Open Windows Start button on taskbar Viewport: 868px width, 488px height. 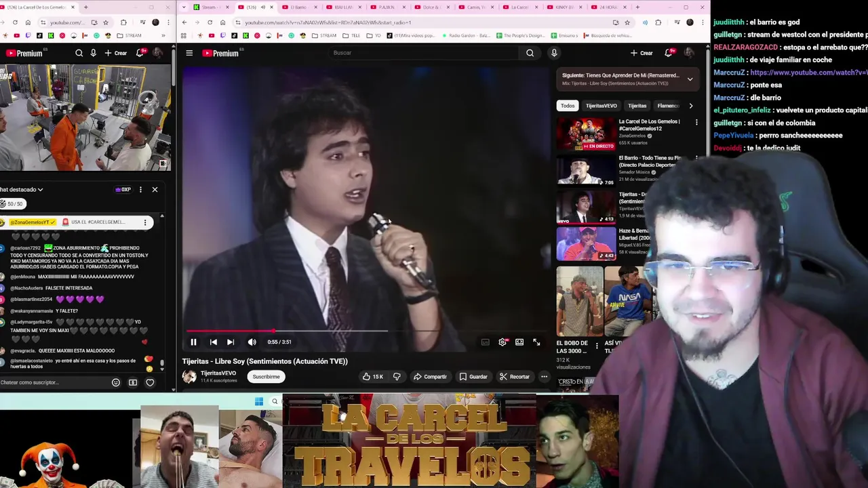coord(259,401)
